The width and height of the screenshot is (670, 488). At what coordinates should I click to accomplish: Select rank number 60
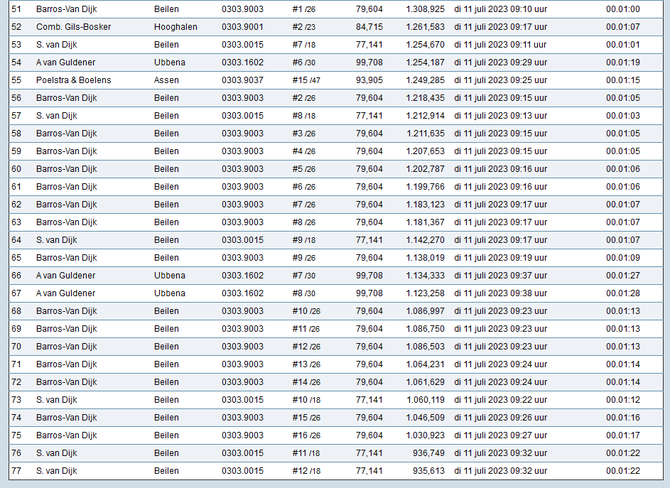coord(16,169)
